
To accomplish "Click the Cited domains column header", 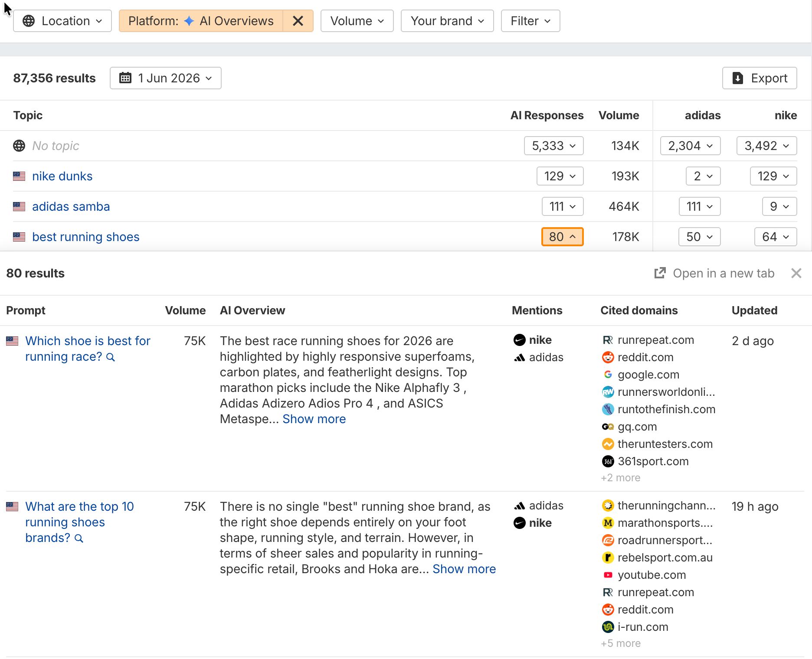I will (x=639, y=310).
